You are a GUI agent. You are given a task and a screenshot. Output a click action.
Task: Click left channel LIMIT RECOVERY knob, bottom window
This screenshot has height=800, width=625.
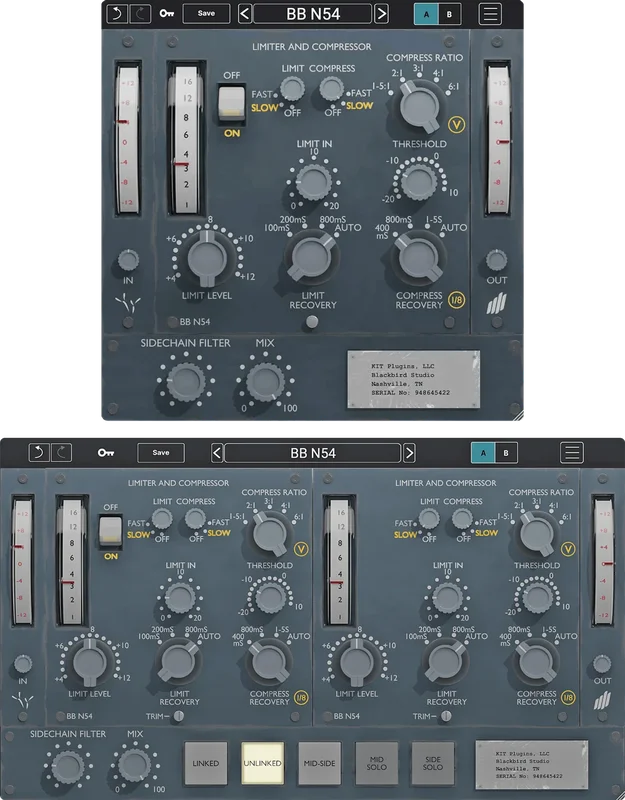point(179,661)
